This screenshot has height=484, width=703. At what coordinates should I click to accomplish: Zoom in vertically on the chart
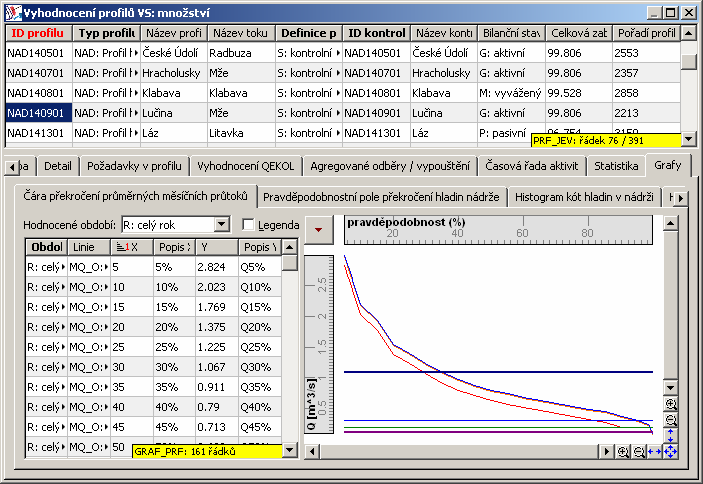pyautogui.click(x=670, y=404)
